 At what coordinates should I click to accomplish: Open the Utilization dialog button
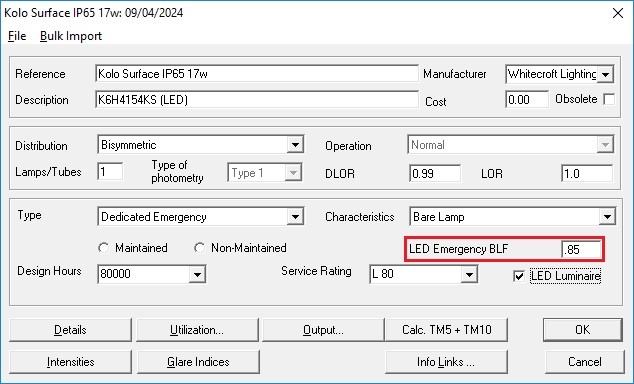197,330
